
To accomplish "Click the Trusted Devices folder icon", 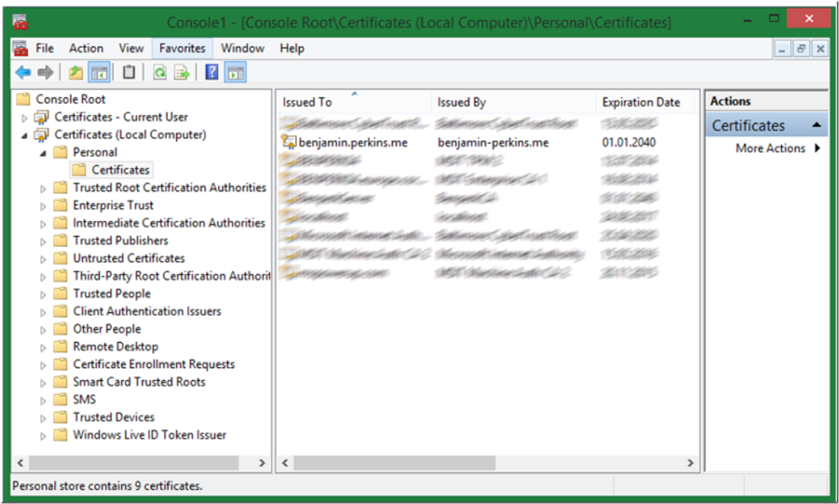I will click(x=61, y=417).
